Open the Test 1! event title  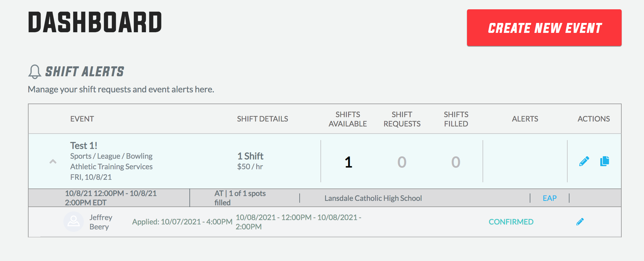84,145
